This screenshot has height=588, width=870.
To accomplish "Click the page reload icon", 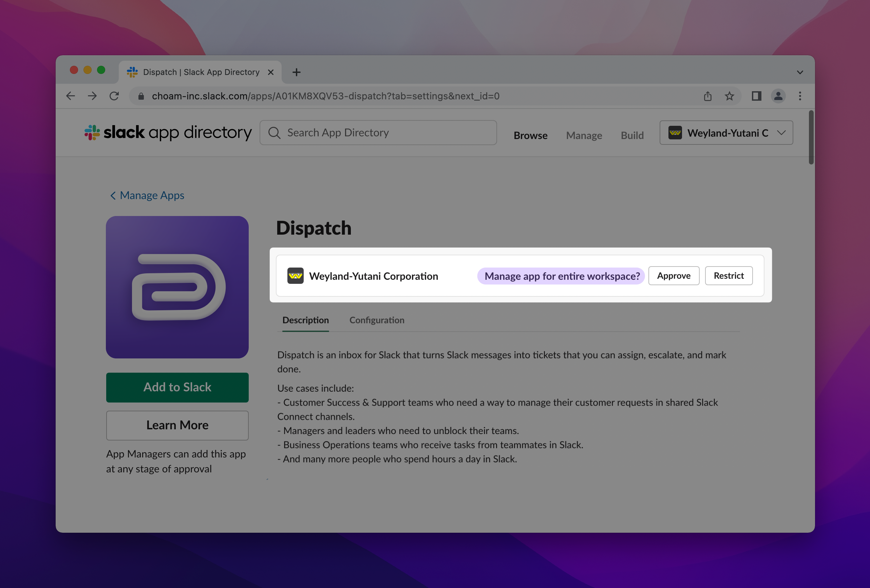I will (114, 96).
